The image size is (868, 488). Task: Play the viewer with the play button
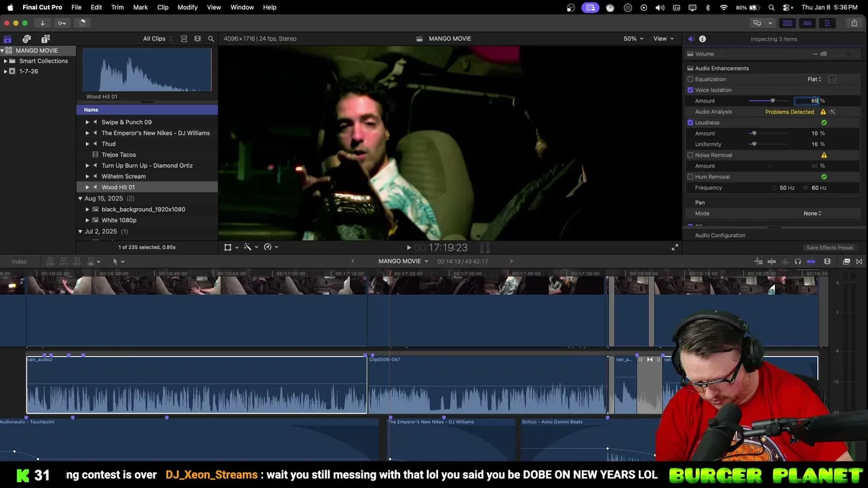tap(408, 248)
